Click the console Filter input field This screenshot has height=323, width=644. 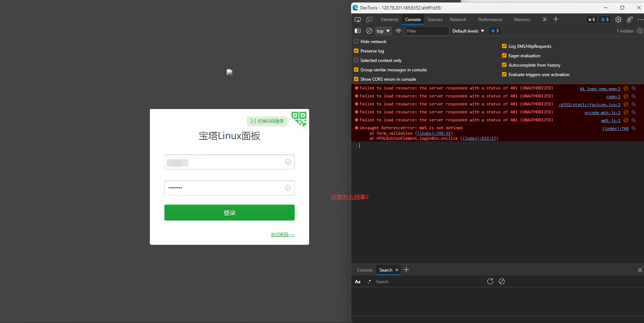426,31
